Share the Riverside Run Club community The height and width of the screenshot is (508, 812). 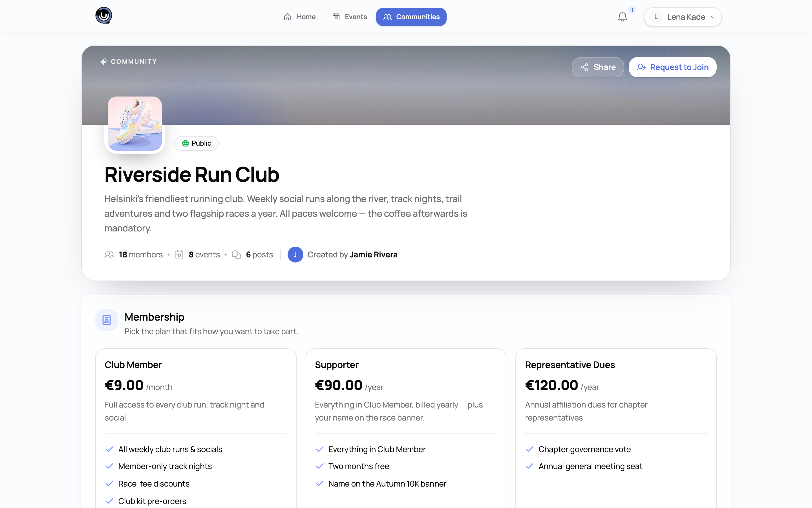point(598,67)
